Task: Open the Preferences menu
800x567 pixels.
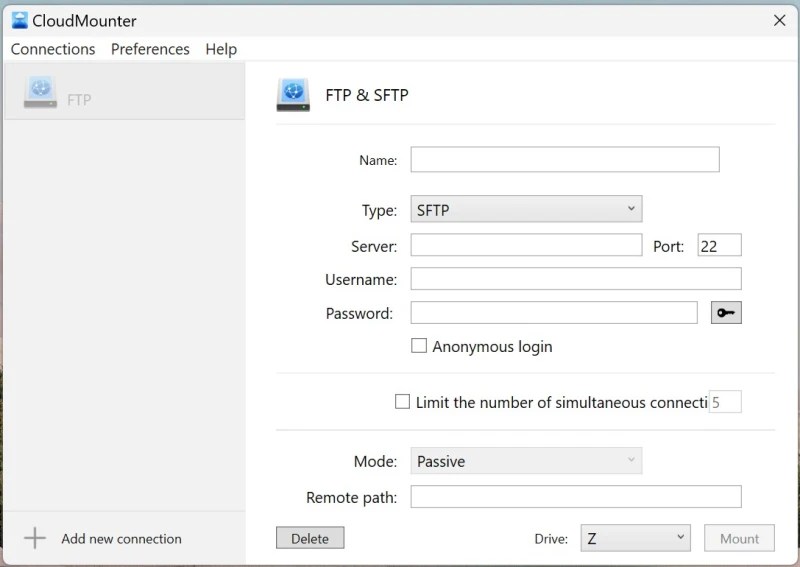Action: 150,49
